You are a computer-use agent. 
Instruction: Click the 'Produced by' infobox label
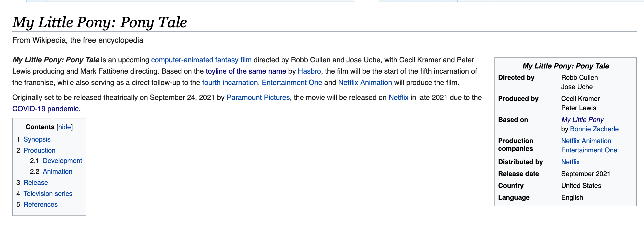(518, 99)
